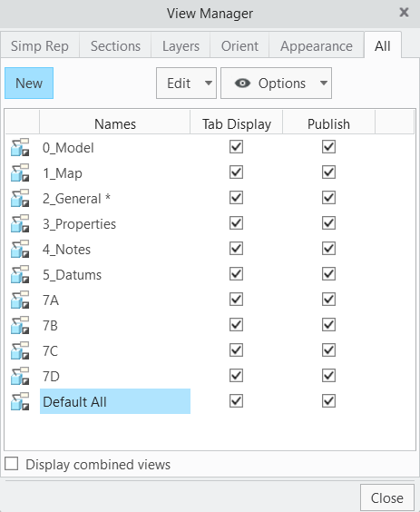
Task: Select the 5_Datums view name
Action: [x=73, y=275]
